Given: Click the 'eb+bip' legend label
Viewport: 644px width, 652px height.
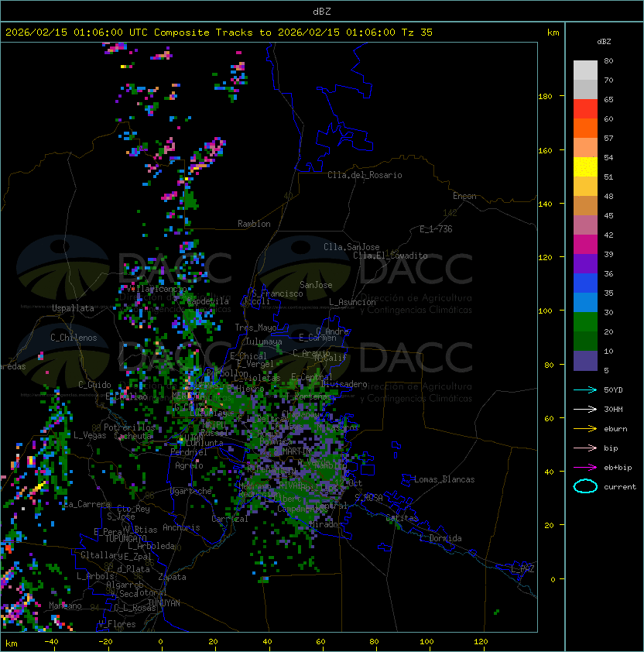Looking at the screenshot, I should [618, 468].
